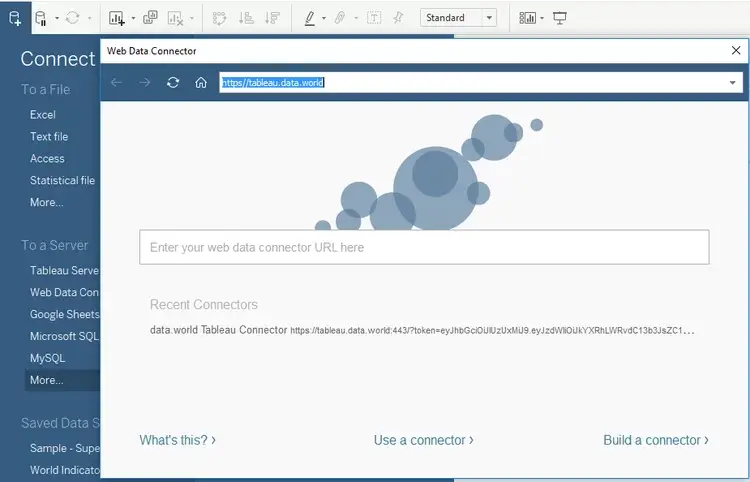
Task: Click the Use a connector link
Action: tap(423, 440)
